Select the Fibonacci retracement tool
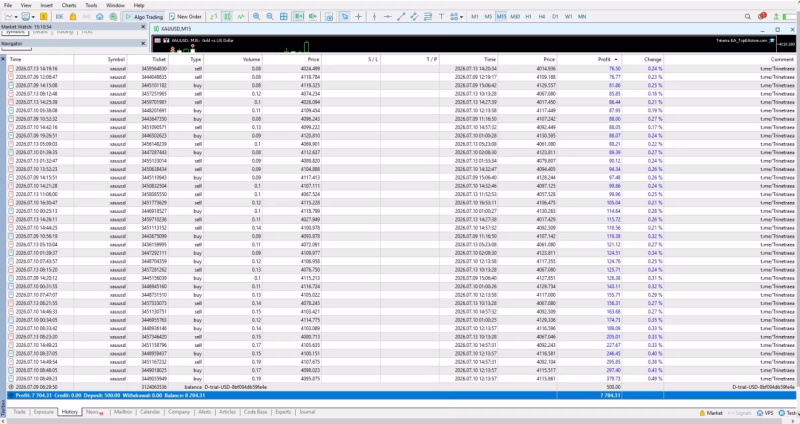Screen dimensions: 800x424 [428, 16]
